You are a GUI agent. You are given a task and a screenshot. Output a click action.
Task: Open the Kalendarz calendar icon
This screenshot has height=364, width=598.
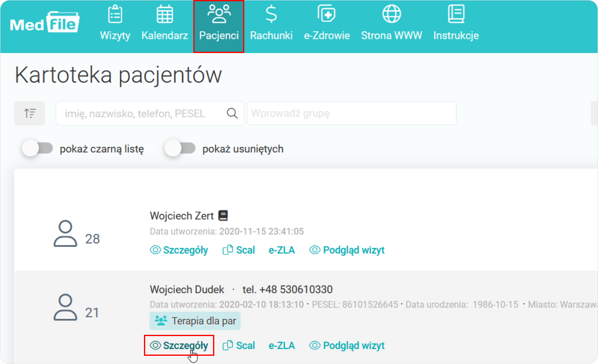[x=165, y=15]
